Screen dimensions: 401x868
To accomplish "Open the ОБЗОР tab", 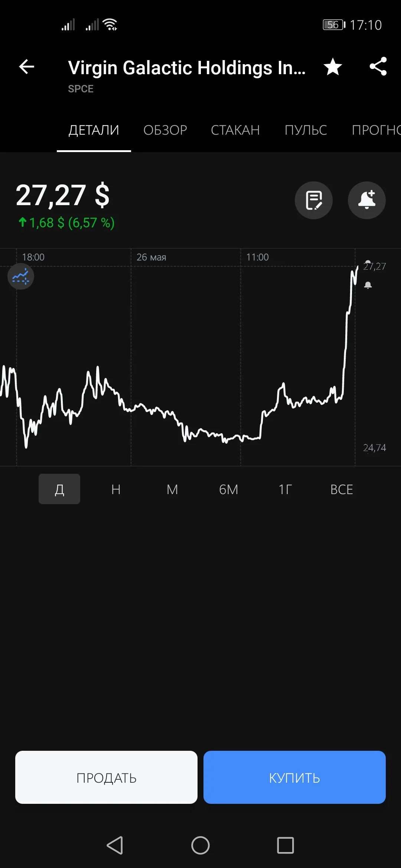I will point(165,130).
